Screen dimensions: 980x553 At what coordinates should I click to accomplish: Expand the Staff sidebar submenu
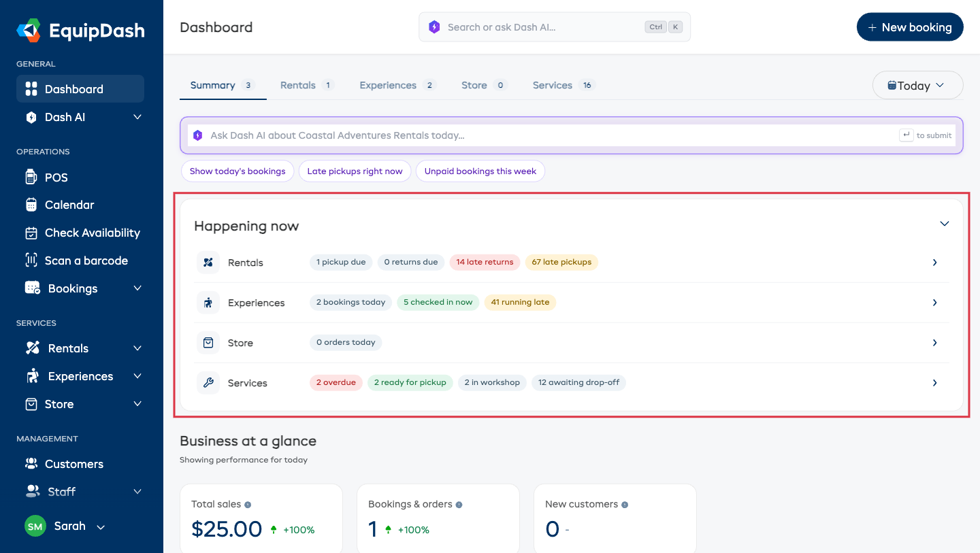(137, 491)
